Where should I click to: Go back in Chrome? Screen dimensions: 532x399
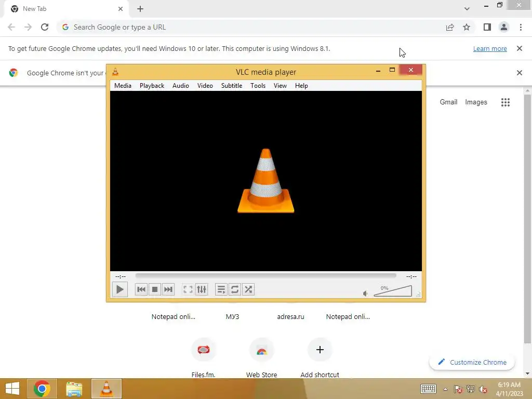(11, 27)
